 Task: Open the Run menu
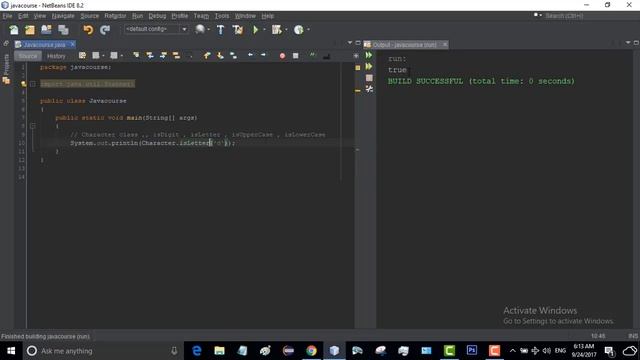(137, 16)
